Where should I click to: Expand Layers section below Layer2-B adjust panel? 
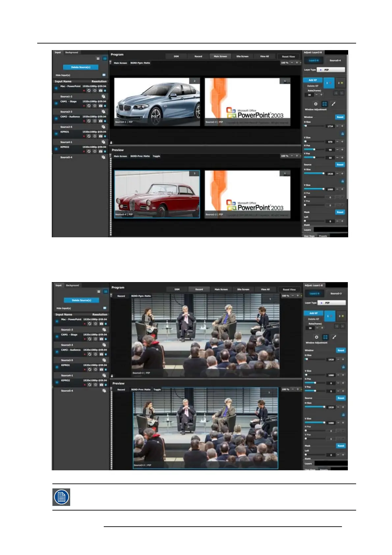click(x=308, y=230)
